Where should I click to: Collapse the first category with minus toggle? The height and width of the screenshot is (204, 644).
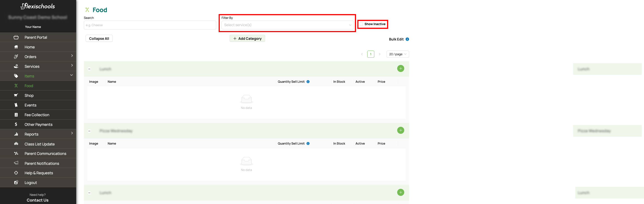(89, 69)
